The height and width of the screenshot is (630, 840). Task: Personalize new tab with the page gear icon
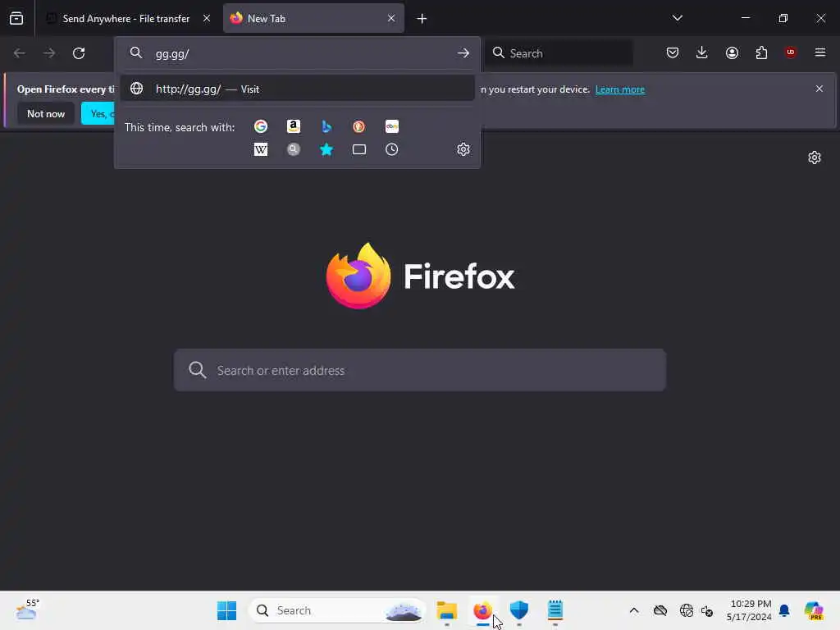(815, 157)
